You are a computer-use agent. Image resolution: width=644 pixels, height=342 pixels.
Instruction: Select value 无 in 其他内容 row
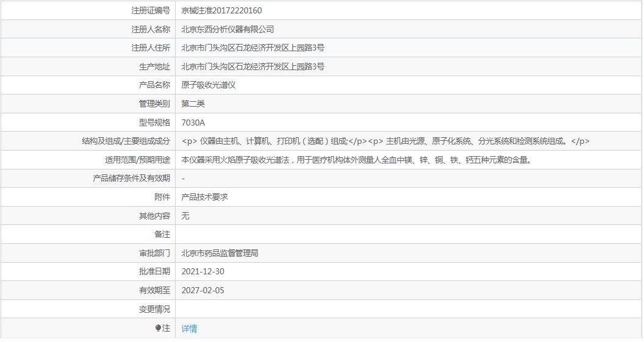pos(185,216)
